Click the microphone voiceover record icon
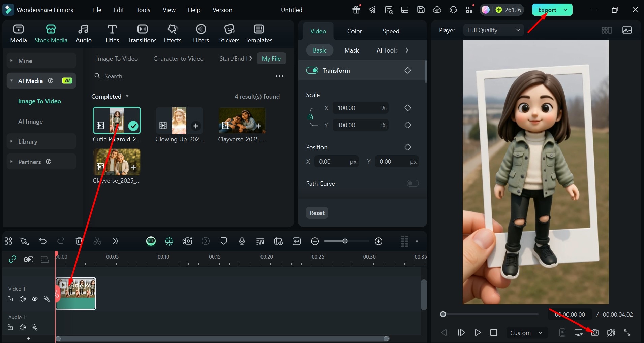644x343 pixels. (242, 241)
